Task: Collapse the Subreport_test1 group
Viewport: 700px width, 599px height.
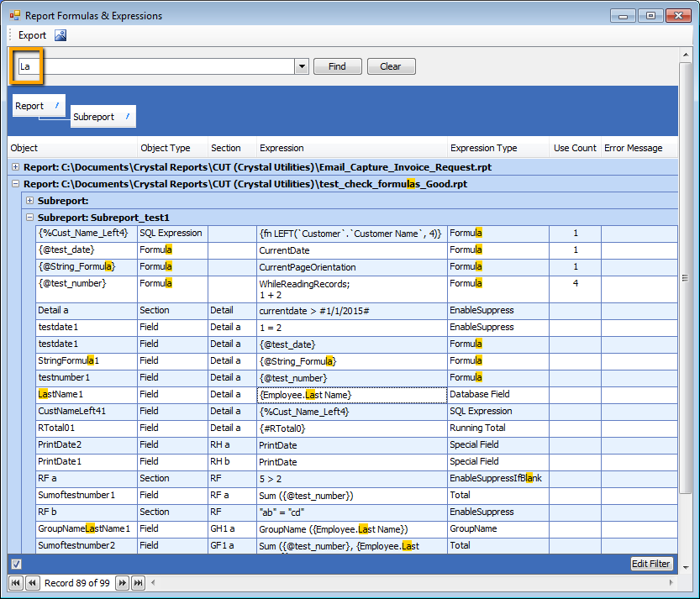Action: [x=29, y=218]
